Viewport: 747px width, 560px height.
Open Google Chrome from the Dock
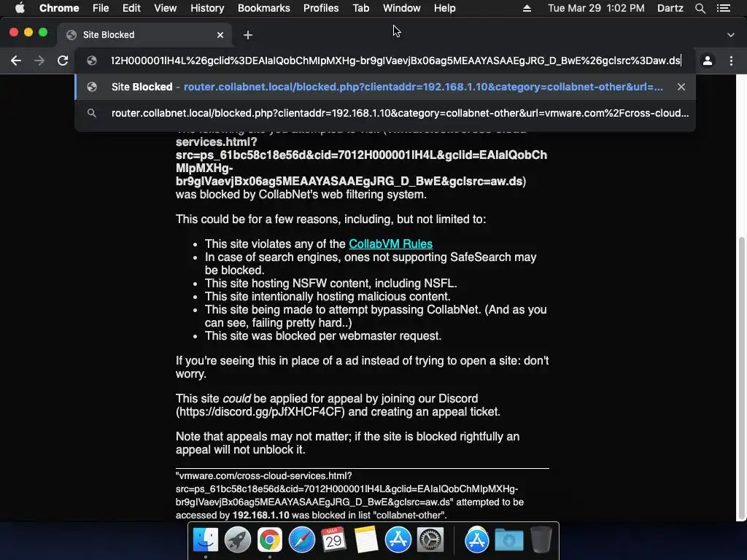point(270,540)
